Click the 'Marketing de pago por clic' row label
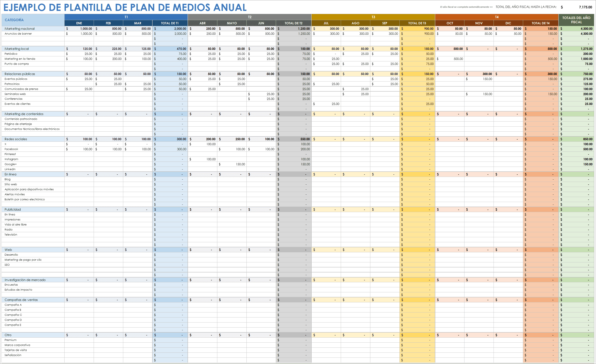The height and width of the screenshot is (364, 596). click(23, 260)
